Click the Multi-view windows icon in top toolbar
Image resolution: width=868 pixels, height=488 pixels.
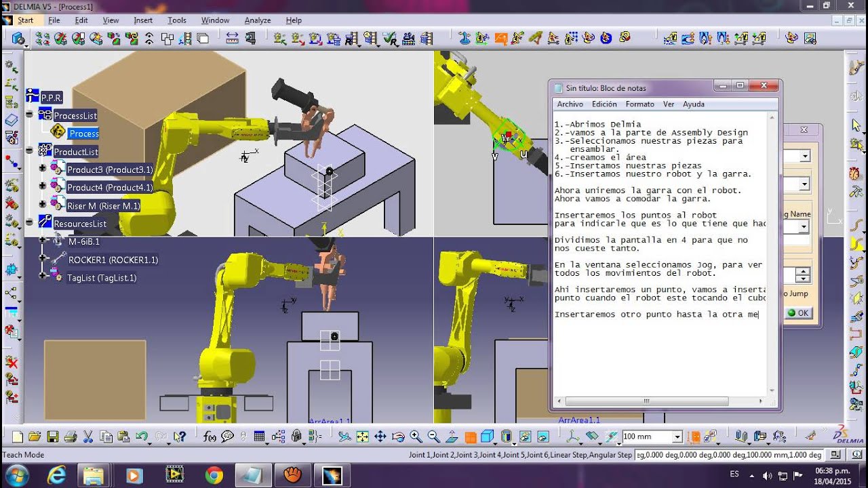(203, 39)
